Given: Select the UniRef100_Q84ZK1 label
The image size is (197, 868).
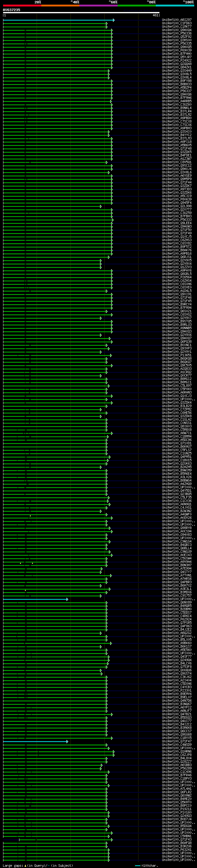Looking at the screenshot, I should [x=177, y=67].
